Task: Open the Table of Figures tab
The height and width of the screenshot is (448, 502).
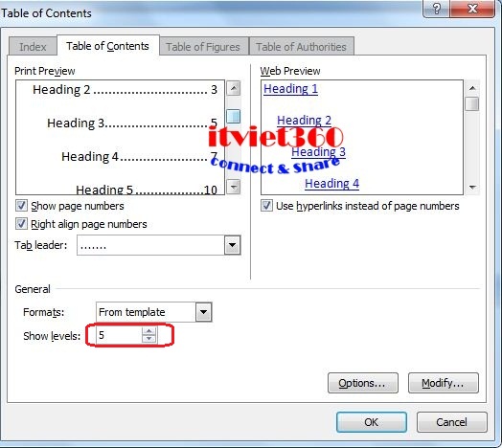Action: click(204, 47)
